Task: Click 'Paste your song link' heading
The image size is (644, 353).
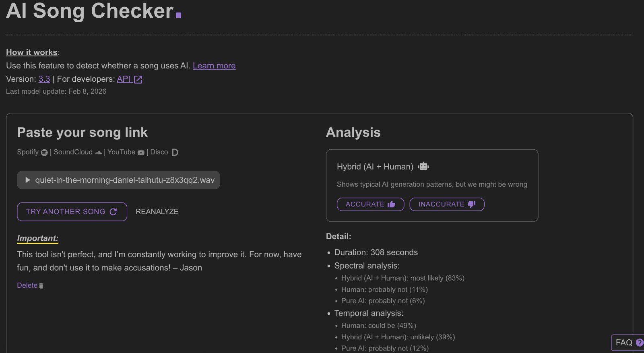Action: (x=83, y=132)
